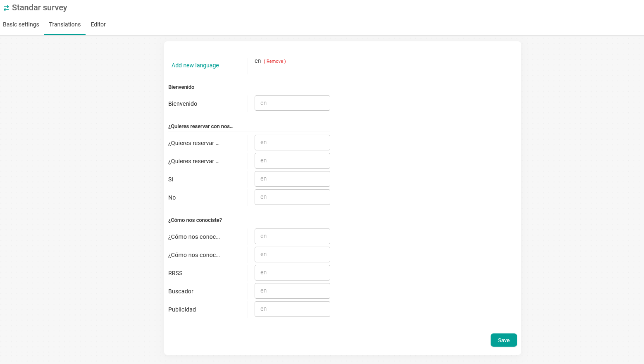Focus the translation field for RRSS
This screenshot has height=364, width=644.
[292, 273]
